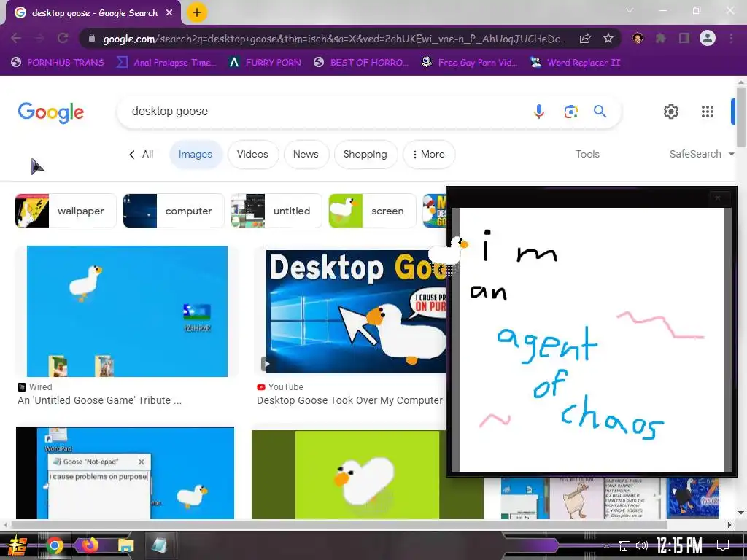Viewport: 747px width, 560px height.
Task: Expand the More search categories menu
Action: [429, 155]
